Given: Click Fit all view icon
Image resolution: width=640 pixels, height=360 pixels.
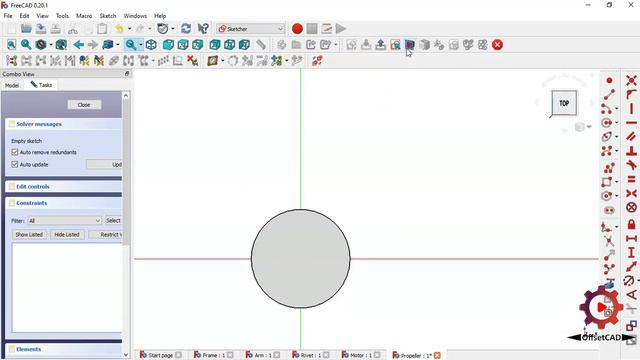Looking at the screenshot, I should point(11,44).
